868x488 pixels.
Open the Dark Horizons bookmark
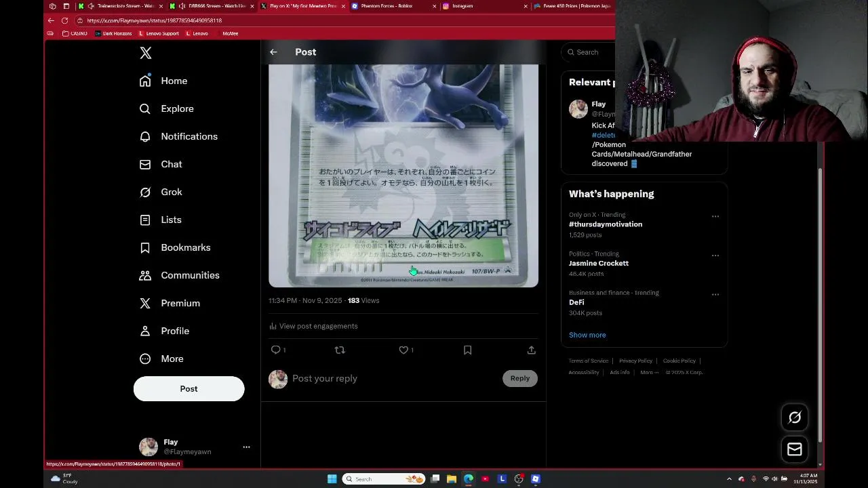pyautogui.click(x=113, y=33)
